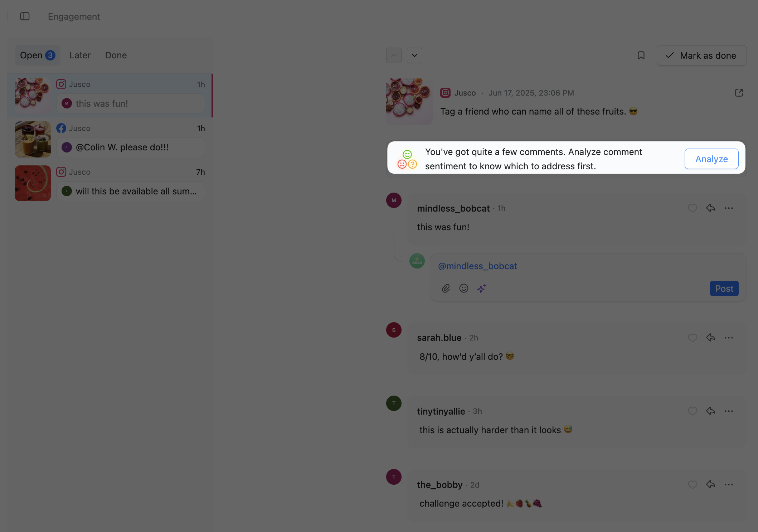
Task: Open emoji picker in reply box
Action: click(x=464, y=289)
